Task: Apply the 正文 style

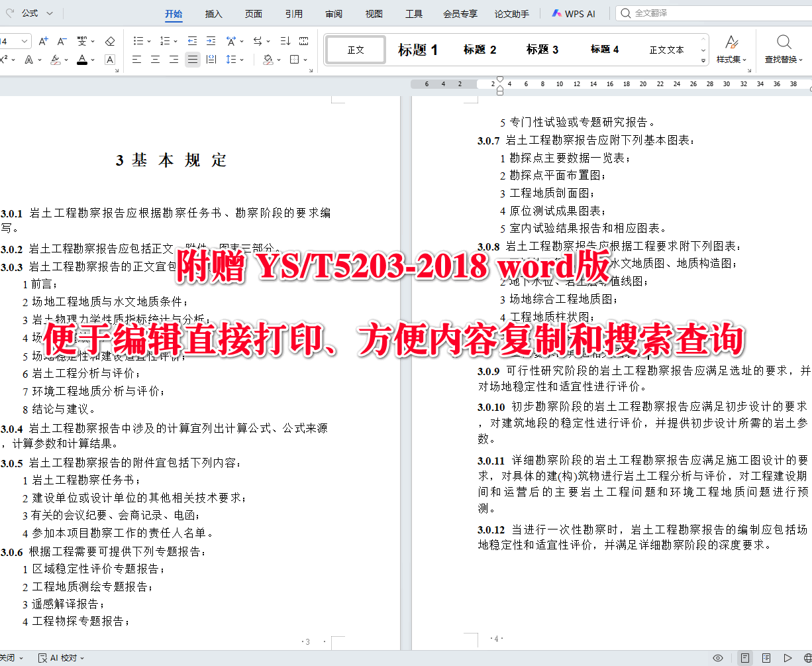Action: (356, 50)
